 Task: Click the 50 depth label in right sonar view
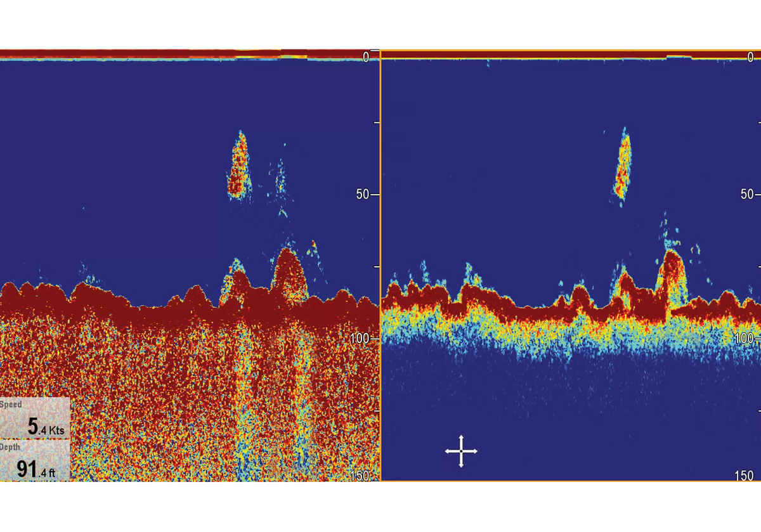coord(746,194)
